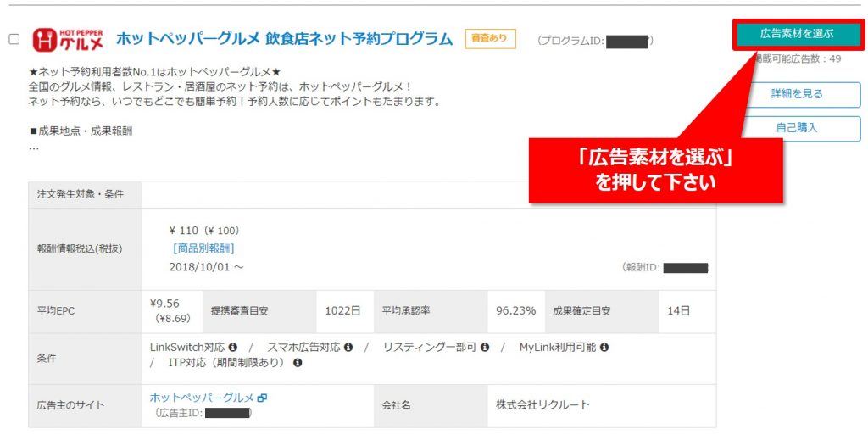The height and width of the screenshot is (440, 868).
Task: Expand the truncated description at the ellipsis
Action: 34,148
